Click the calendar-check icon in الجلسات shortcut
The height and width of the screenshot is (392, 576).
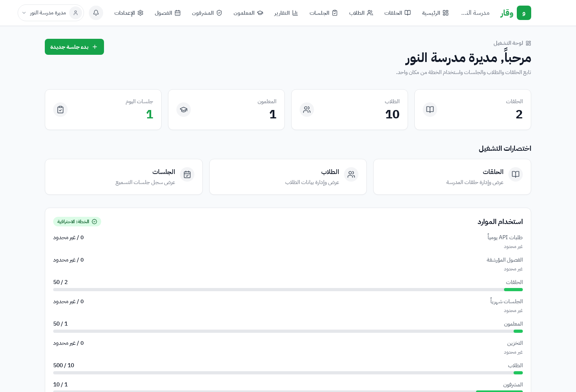pos(187,174)
